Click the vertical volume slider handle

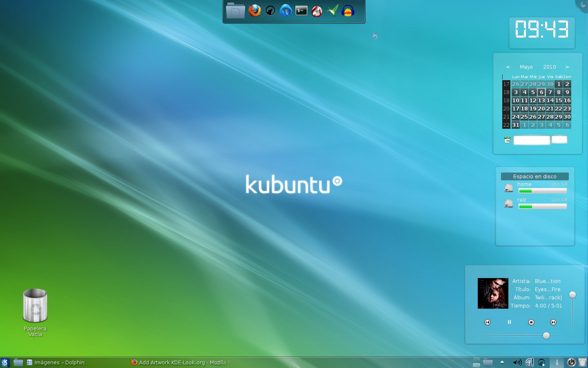(572, 295)
